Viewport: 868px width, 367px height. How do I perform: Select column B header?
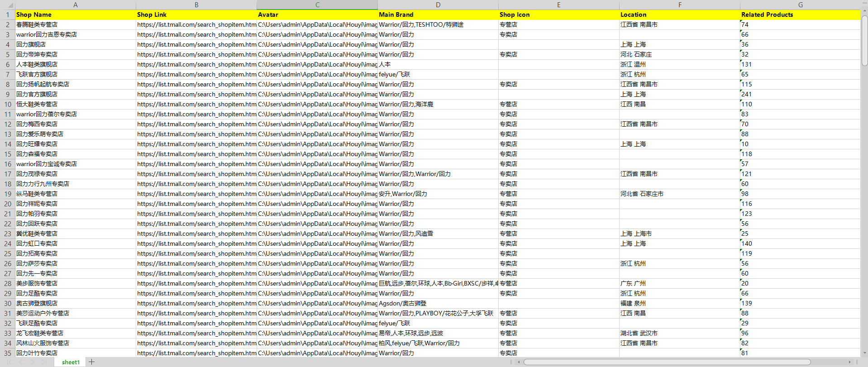(196, 5)
